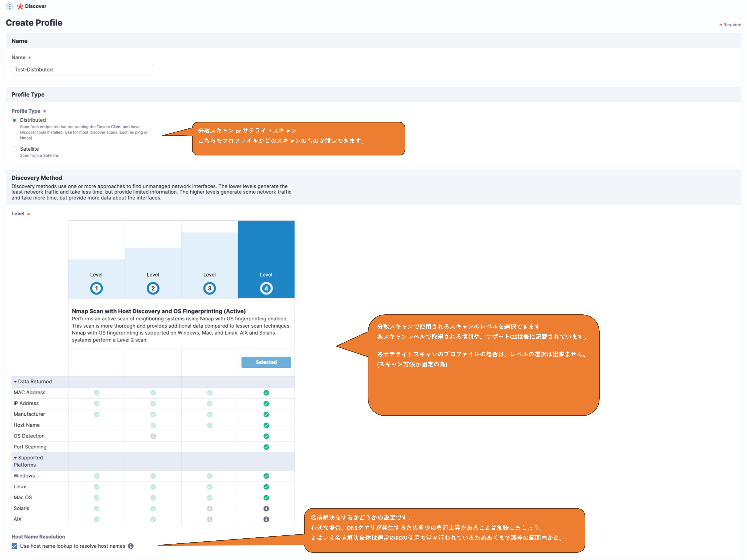This screenshot has width=747, height=560.
Task: Click the AIX row label
Action: click(x=18, y=520)
